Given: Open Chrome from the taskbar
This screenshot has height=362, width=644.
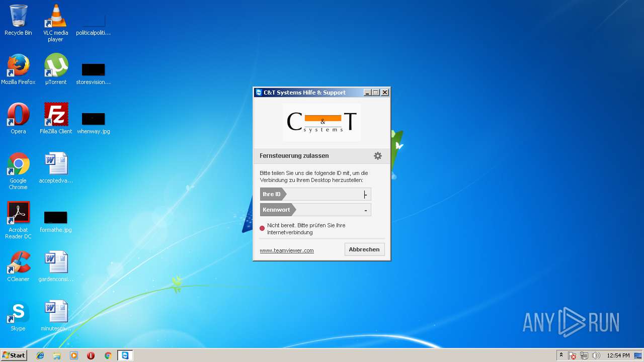Looking at the screenshot, I should click(x=108, y=355).
